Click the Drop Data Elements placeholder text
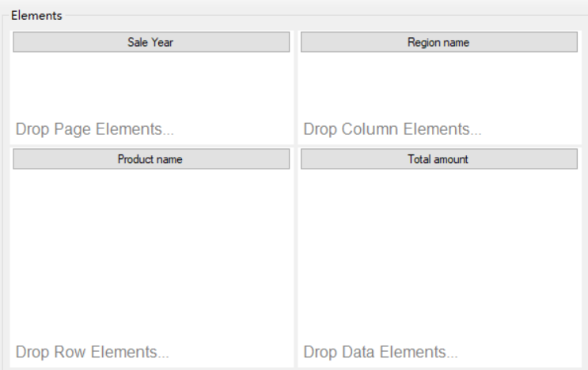Image resolution: width=588 pixels, height=370 pixels. point(381,352)
